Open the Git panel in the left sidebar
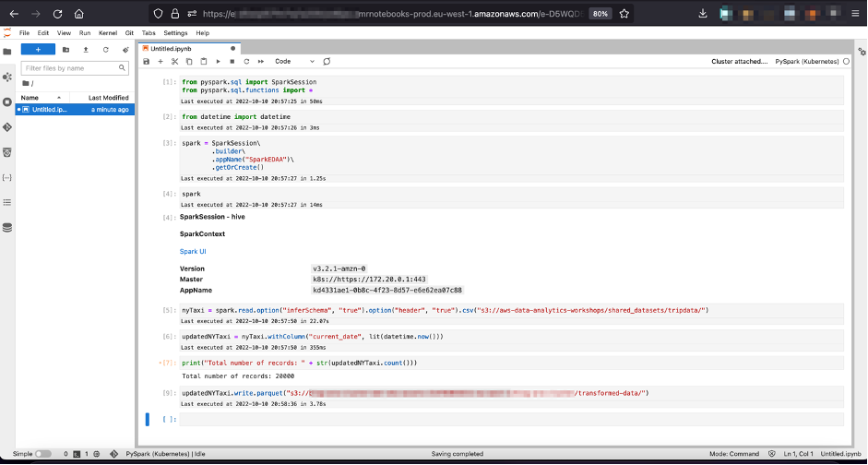The width and height of the screenshot is (868, 465). point(7,126)
